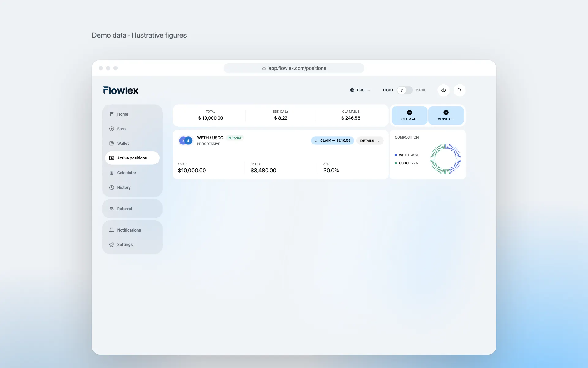Select the DARK theme label
The width and height of the screenshot is (588, 368).
pos(420,90)
